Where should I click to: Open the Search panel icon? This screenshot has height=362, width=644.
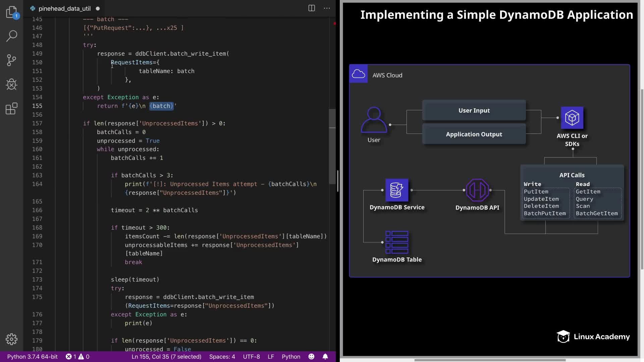12,36
